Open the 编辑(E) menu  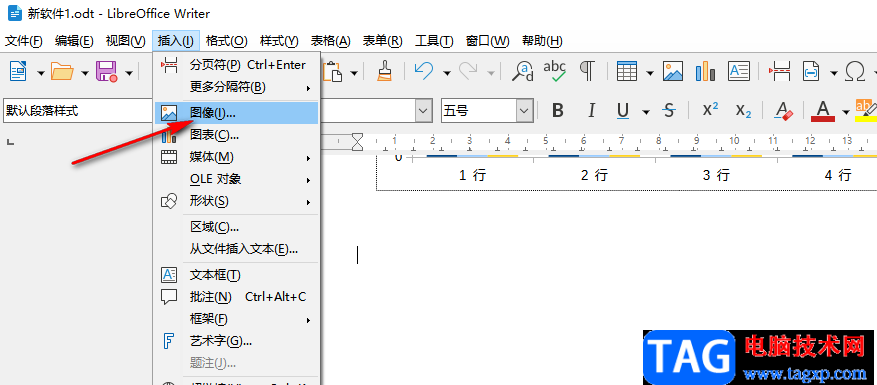74,41
